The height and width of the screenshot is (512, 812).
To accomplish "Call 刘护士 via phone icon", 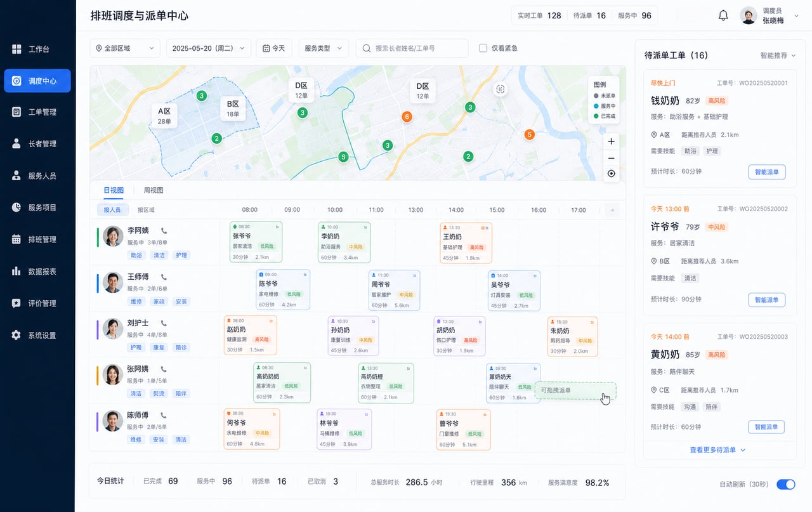I will pos(164,323).
